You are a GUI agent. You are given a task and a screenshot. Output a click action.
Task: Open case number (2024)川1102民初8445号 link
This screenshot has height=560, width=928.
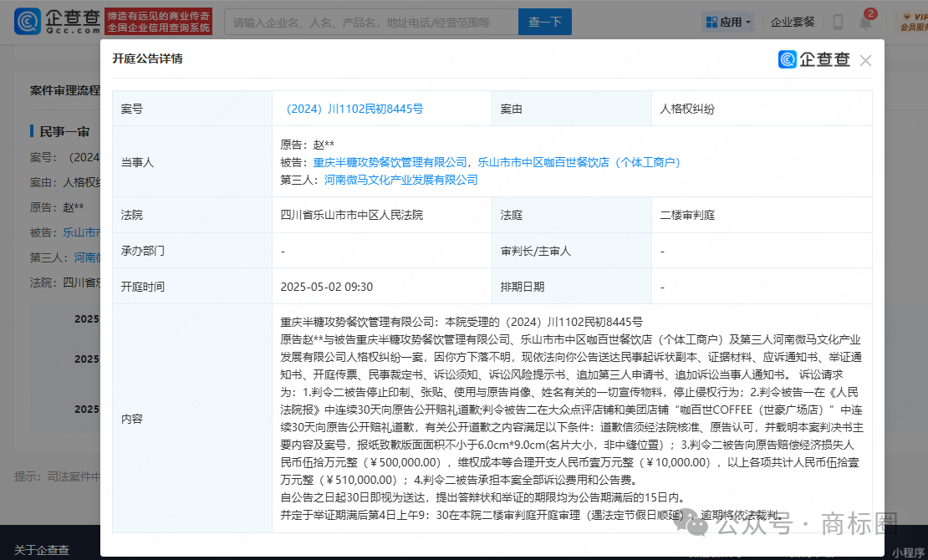pos(354,109)
